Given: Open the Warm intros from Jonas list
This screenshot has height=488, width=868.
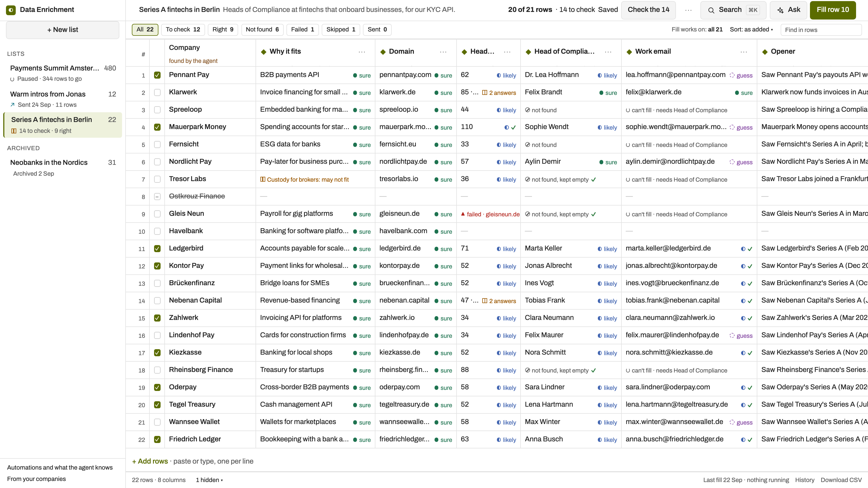Looking at the screenshot, I should click(63, 99).
